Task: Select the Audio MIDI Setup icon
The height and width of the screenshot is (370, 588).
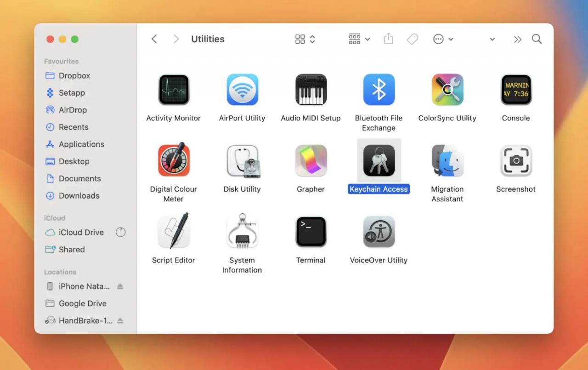Action: coord(311,90)
